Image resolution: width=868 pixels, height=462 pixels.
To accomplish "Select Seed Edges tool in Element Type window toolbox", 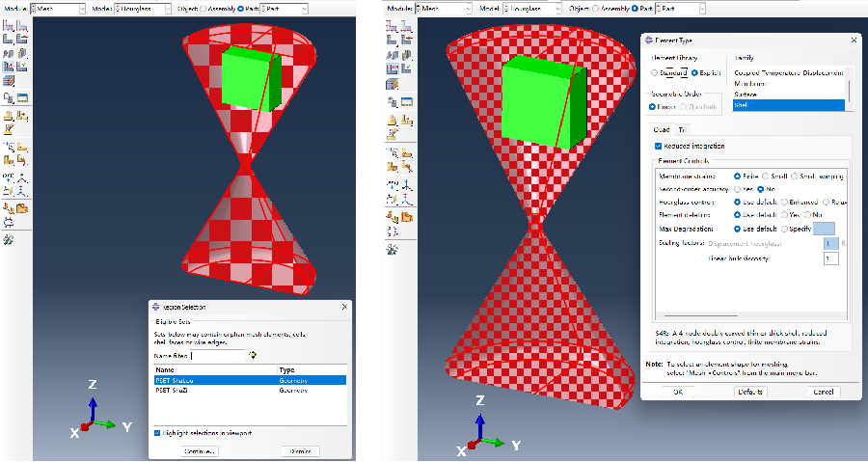I will click(x=406, y=26).
